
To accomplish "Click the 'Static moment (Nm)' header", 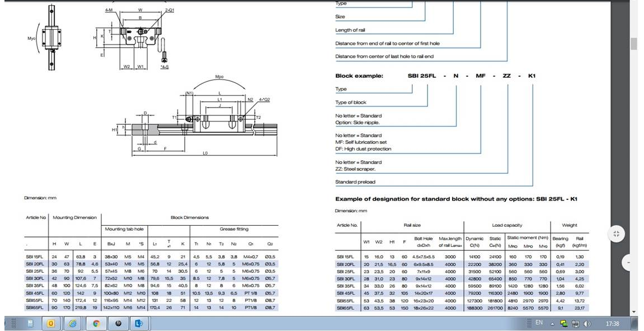I will point(528,237).
